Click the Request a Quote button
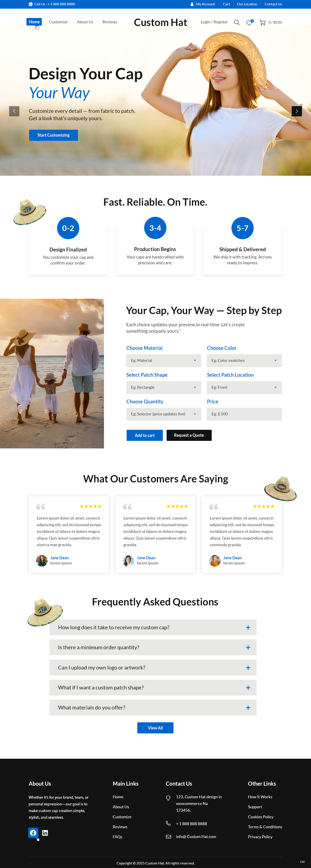The image size is (311, 868). pos(189,435)
